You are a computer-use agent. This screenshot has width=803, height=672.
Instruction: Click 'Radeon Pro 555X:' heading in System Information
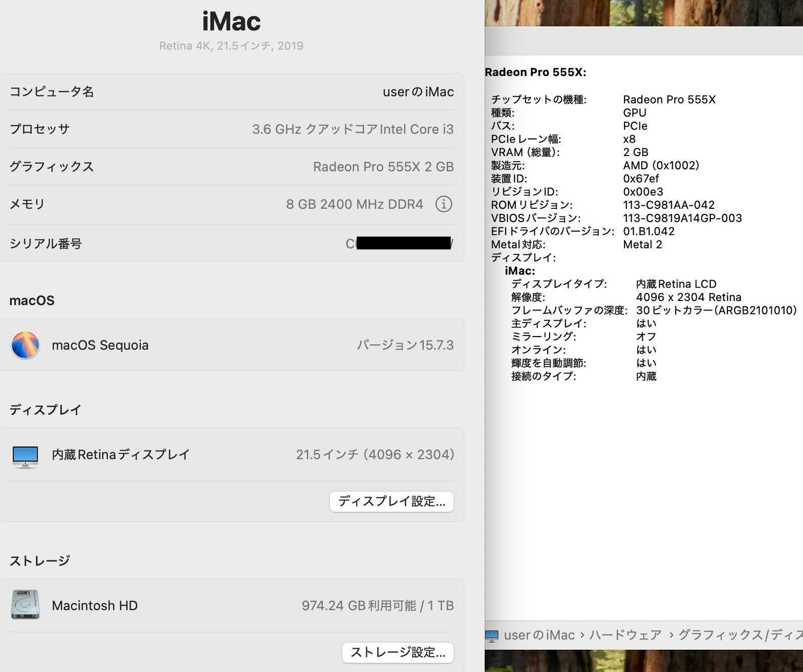(x=535, y=72)
